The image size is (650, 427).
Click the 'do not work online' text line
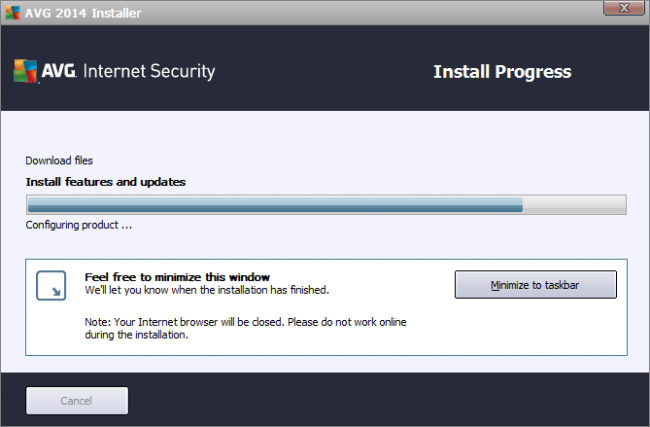pyautogui.click(x=137, y=336)
